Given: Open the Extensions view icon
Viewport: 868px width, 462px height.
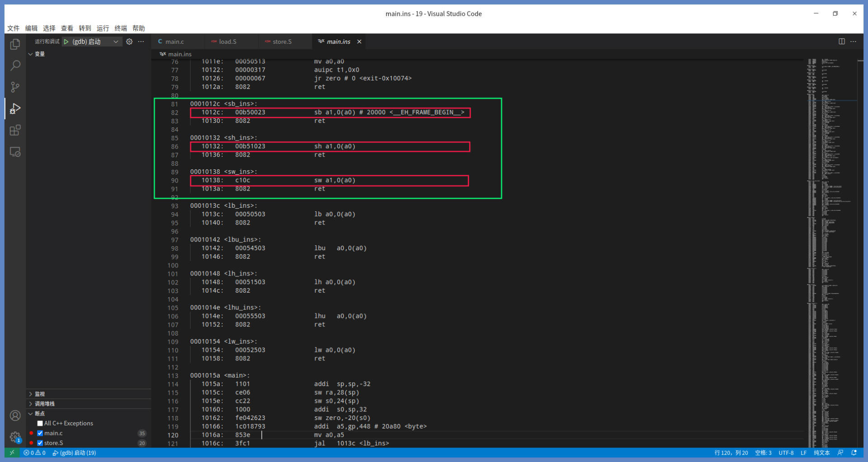Looking at the screenshot, I should pos(15,131).
